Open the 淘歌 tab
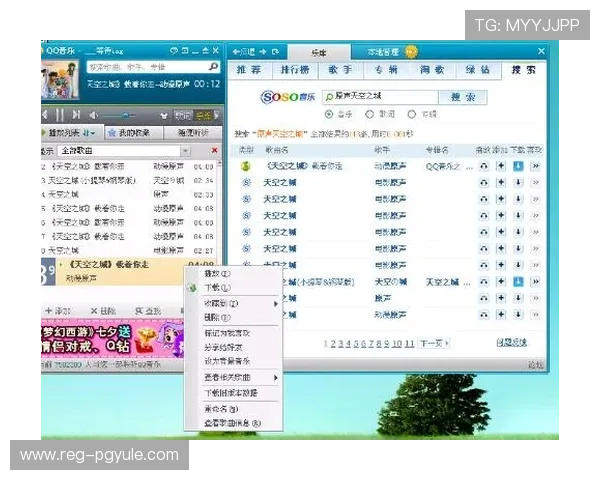This screenshot has width=600, height=480. tap(432, 70)
